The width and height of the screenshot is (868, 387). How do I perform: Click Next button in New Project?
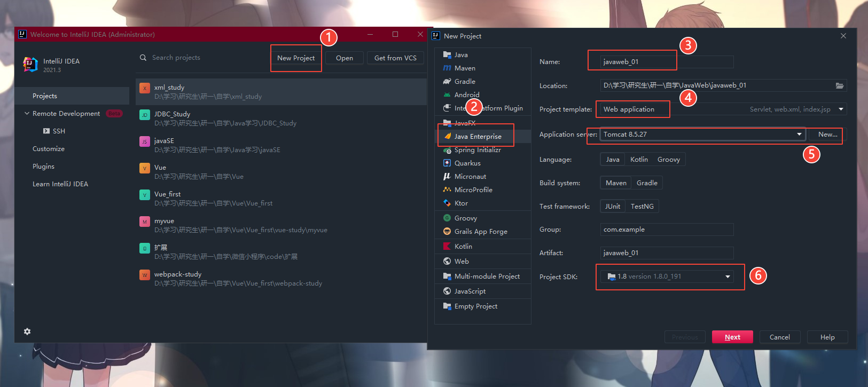click(732, 337)
